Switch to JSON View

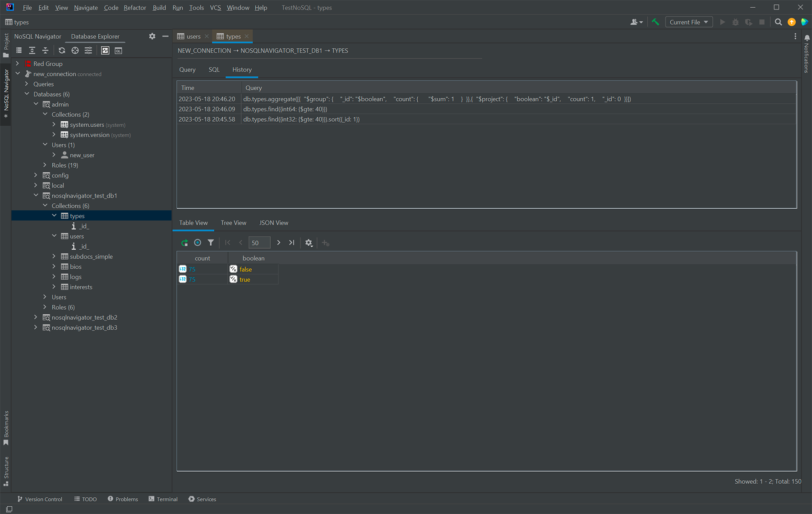coord(273,223)
